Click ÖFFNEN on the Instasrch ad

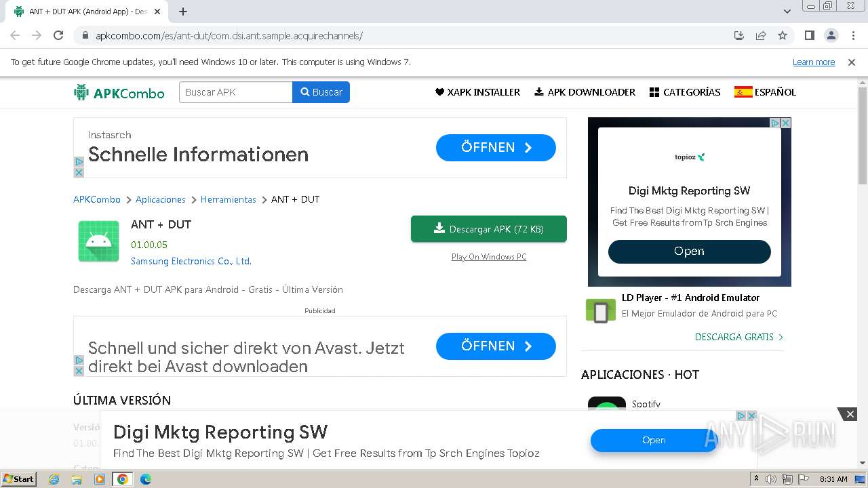[x=496, y=148]
